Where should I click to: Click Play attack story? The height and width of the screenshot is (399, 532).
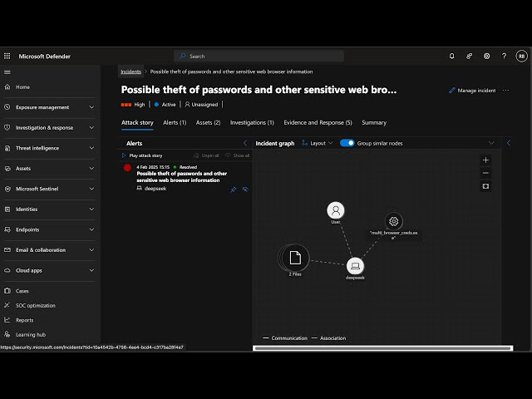tap(142, 155)
